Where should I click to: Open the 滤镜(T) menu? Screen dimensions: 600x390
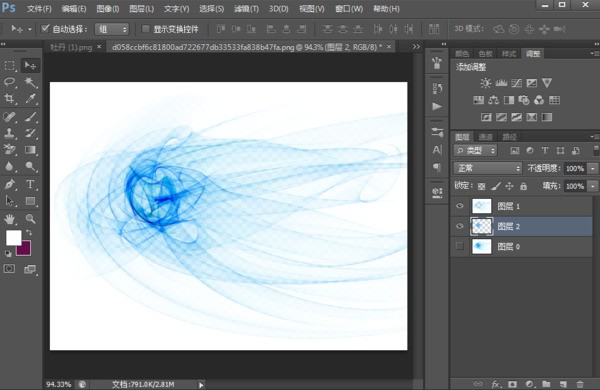tap(246, 9)
